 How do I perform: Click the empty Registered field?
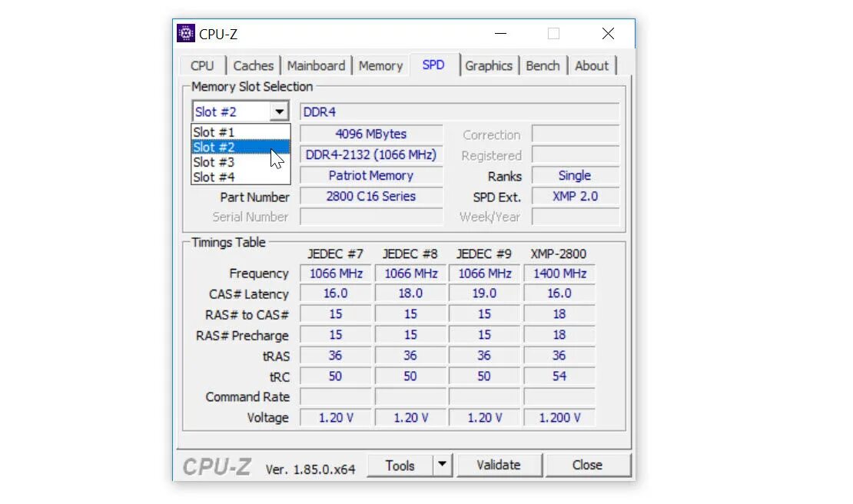click(575, 155)
